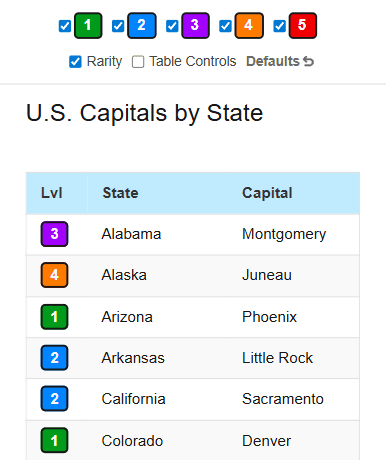Click the orange level 4 filter badge
This screenshot has height=460, width=386.
click(x=249, y=26)
